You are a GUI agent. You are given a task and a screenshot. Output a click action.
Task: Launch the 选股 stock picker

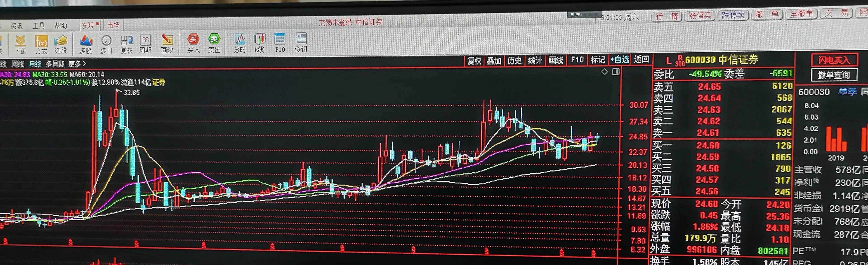pos(61,44)
